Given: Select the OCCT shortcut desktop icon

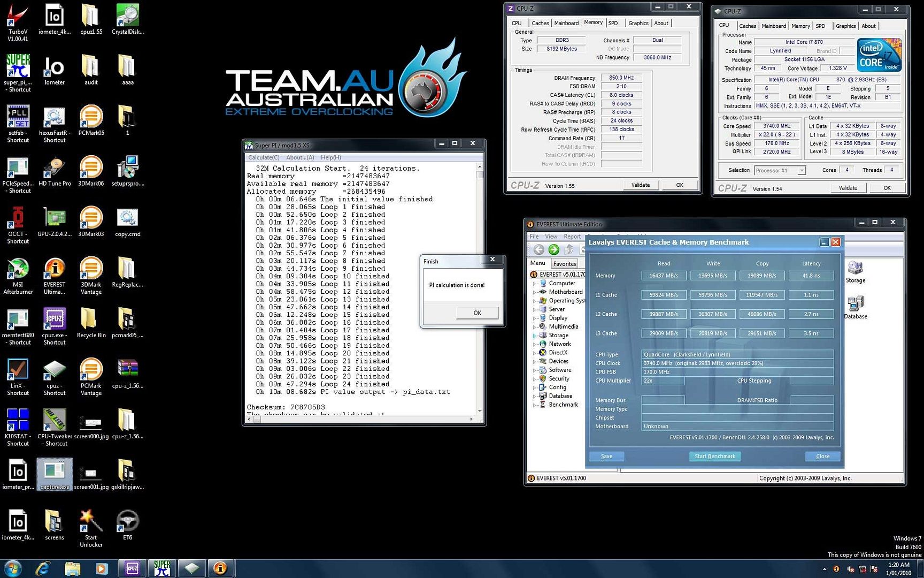Looking at the screenshot, I should tap(18, 225).
